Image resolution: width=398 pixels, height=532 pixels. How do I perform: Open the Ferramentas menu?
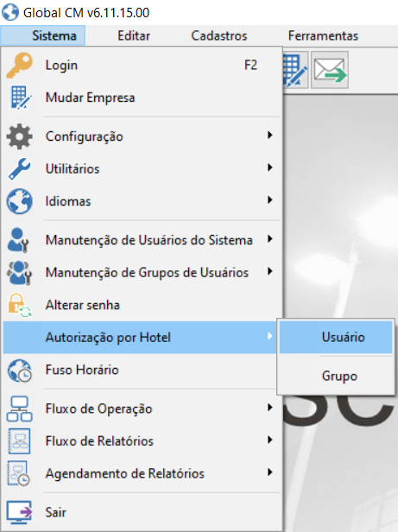tap(324, 35)
